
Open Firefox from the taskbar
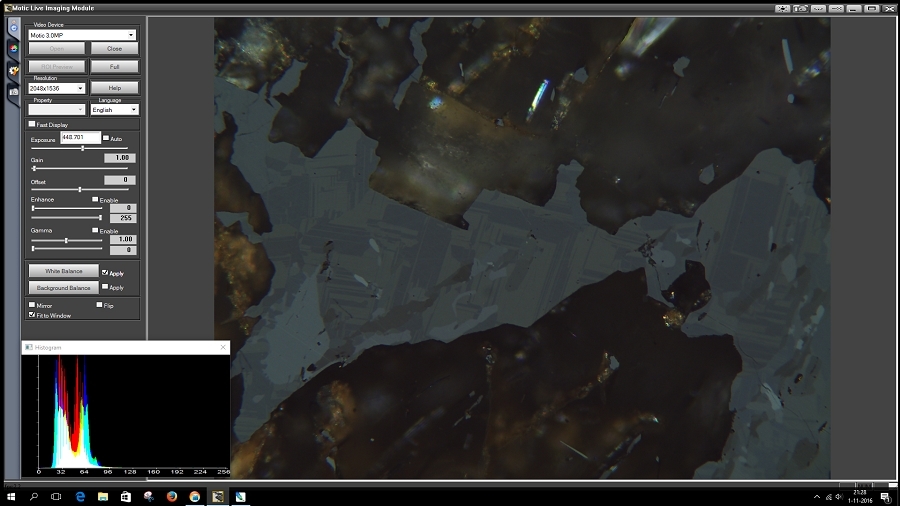tap(171, 496)
